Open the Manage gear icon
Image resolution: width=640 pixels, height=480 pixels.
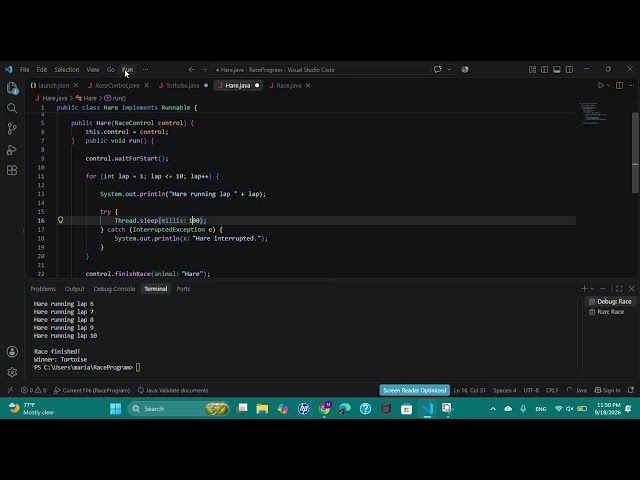(x=12, y=372)
